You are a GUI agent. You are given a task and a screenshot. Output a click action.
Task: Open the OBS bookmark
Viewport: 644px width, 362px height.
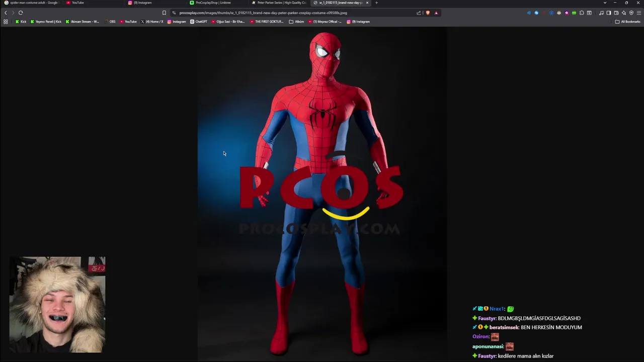tap(110, 22)
